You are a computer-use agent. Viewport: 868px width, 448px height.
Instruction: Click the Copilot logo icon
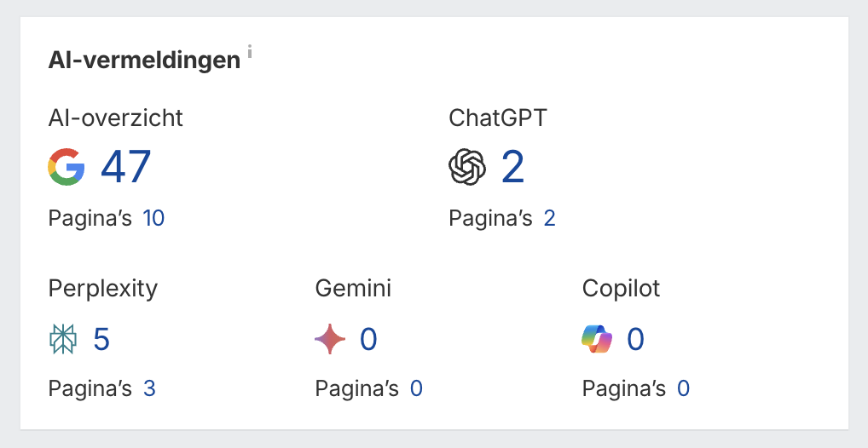[x=597, y=340]
